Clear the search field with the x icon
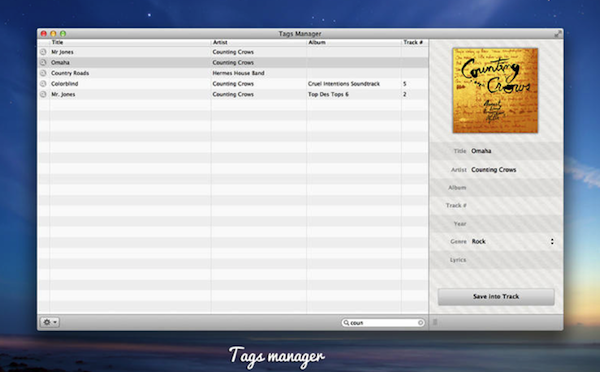Screen dimensions: 600x372 (x=420, y=323)
